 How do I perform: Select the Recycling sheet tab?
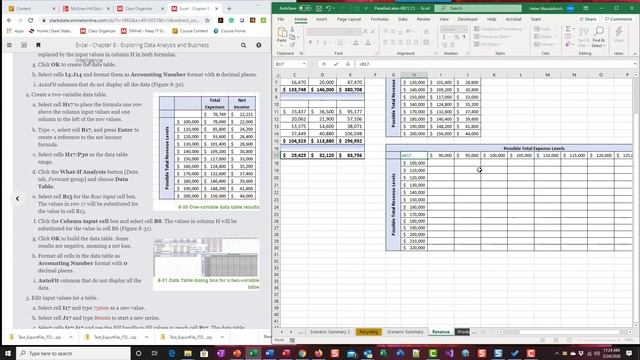pos(369,332)
